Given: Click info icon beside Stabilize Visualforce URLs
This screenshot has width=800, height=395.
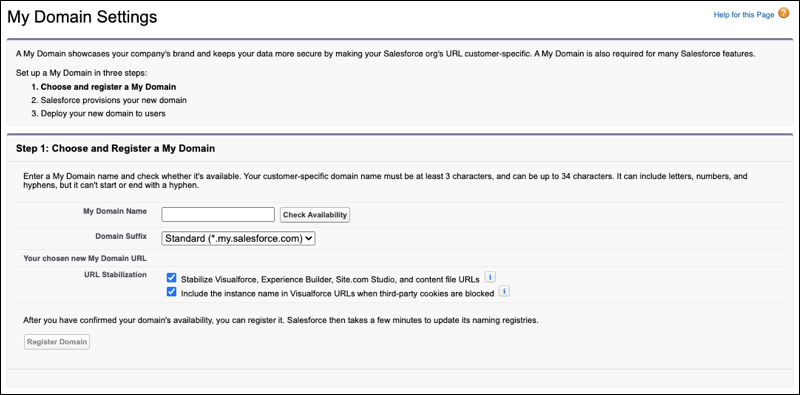Looking at the screenshot, I should pyautogui.click(x=490, y=277).
